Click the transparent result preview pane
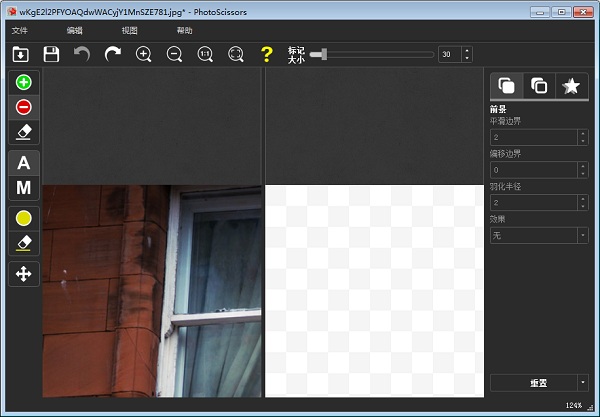The image size is (600, 417). tap(374, 291)
